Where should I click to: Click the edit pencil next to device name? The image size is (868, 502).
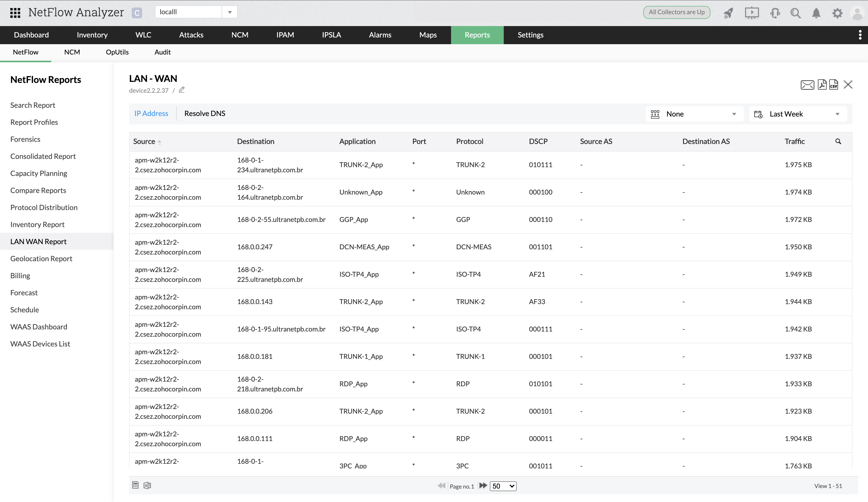coord(182,90)
